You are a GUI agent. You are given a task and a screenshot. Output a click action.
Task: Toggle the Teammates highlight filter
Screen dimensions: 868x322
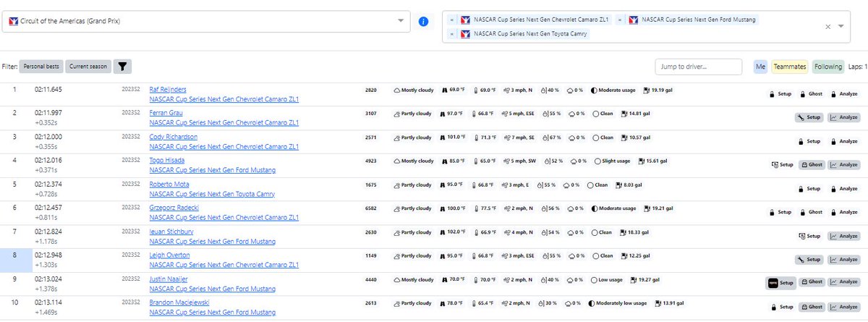point(790,67)
